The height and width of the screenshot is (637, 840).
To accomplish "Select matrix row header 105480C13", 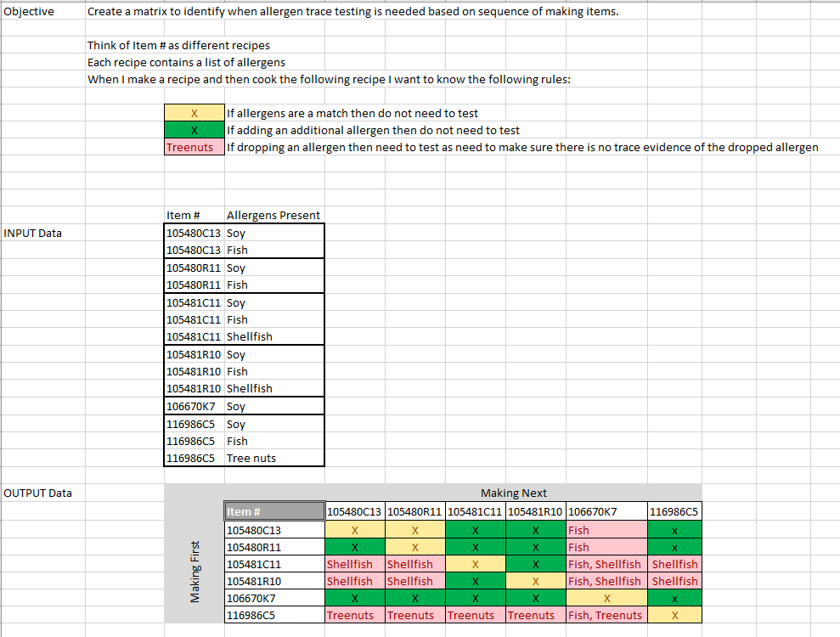I will tap(274, 530).
